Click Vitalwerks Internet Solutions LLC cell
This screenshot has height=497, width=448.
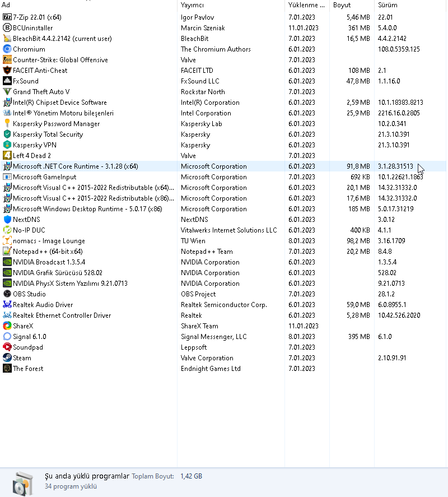click(228, 230)
